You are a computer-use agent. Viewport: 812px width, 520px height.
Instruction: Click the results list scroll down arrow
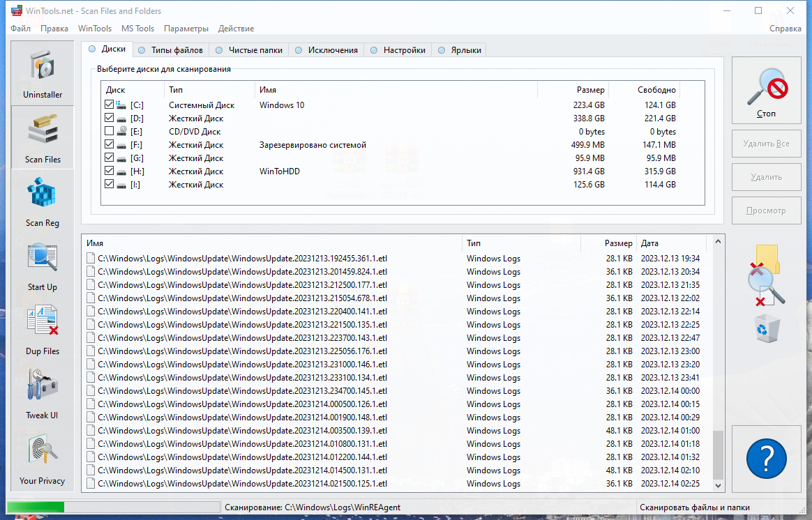(x=718, y=485)
